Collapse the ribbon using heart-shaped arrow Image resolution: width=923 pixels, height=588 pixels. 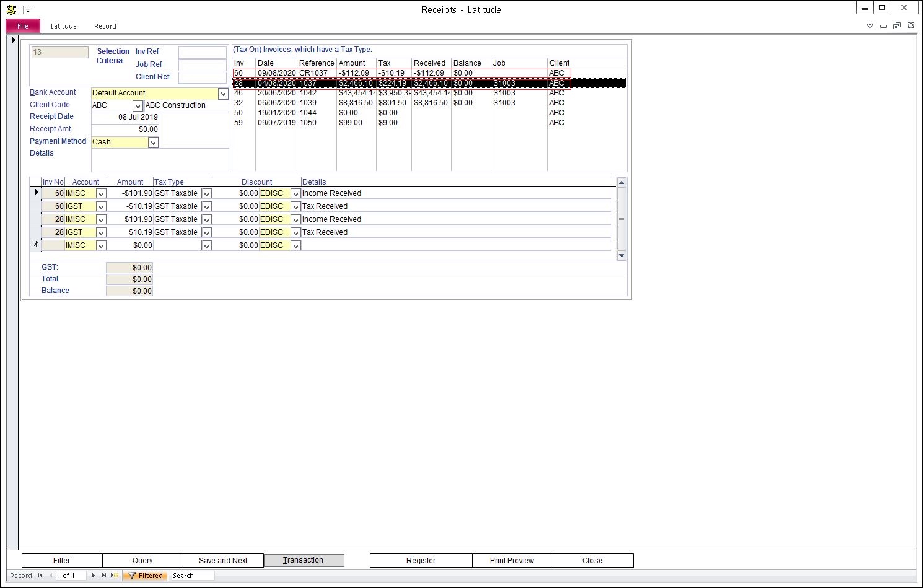[x=870, y=26]
